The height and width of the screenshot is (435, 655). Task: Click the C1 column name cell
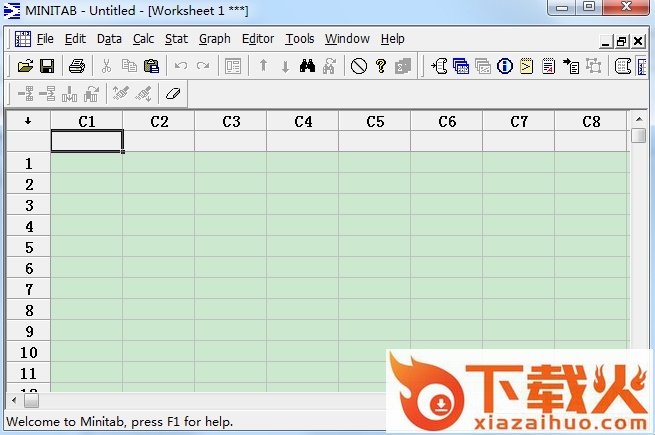coord(87,141)
